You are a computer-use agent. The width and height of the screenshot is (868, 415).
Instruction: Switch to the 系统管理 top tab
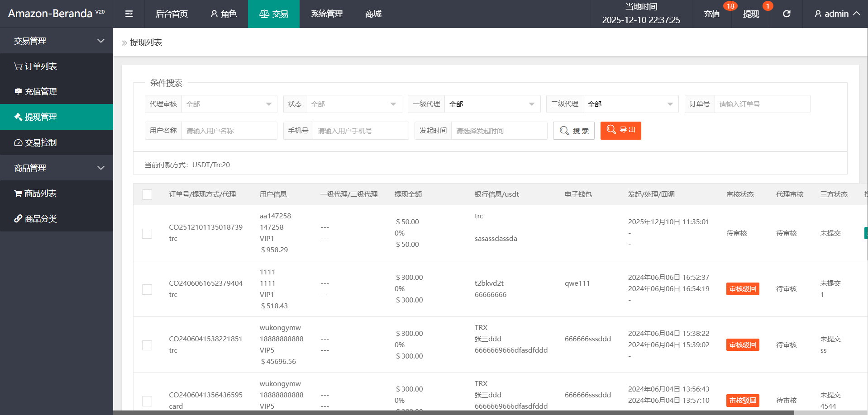(x=327, y=14)
